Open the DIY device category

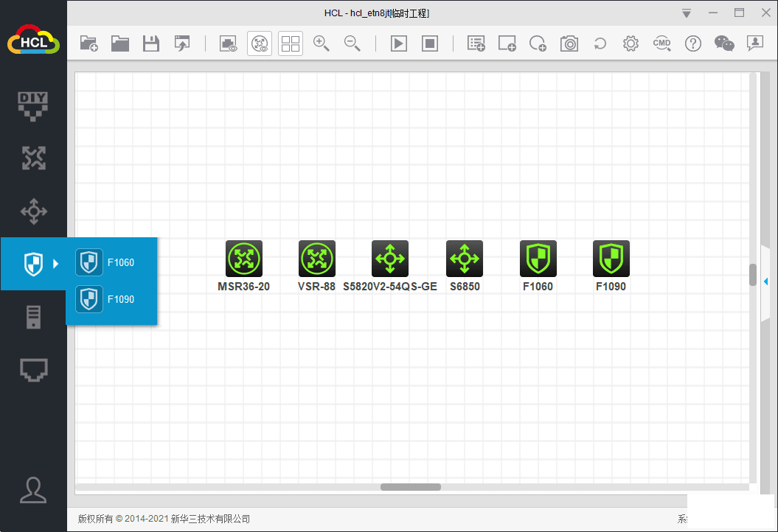point(33,106)
